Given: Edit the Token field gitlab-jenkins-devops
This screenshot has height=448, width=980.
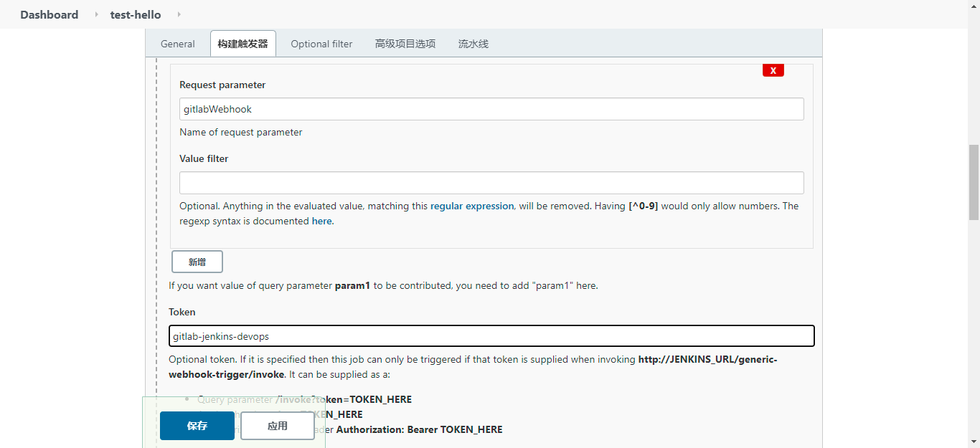Looking at the screenshot, I should [491, 335].
